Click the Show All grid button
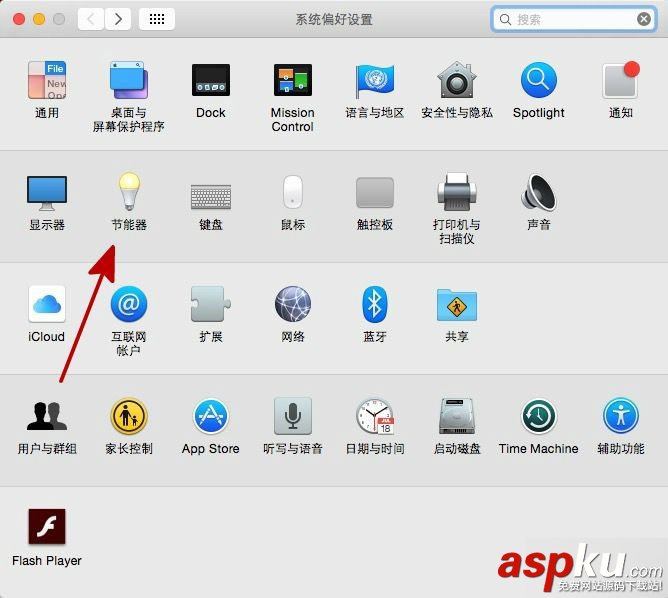The width and height of the screenshot is (668, 598). pos(157,19)
